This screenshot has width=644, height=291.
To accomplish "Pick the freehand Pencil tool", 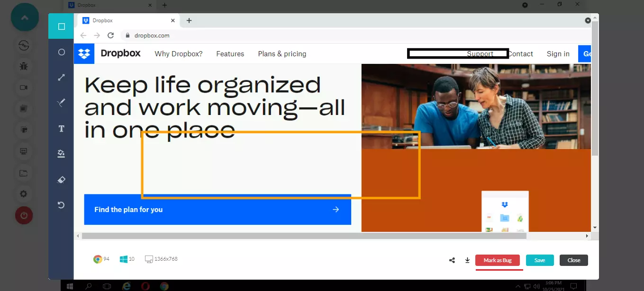I will click(x=61, y=103).
